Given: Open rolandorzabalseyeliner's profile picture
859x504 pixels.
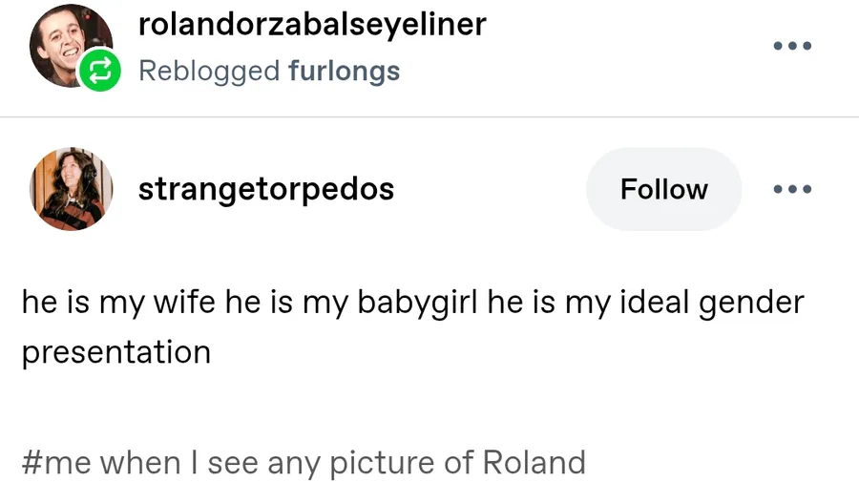Looking at the screenshot, I should (67, 43).
